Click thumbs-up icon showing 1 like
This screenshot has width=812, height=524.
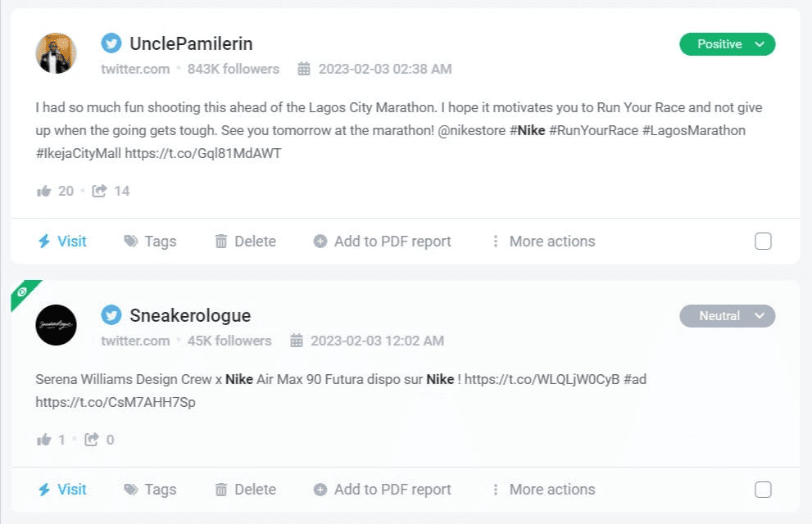(44, 440)
